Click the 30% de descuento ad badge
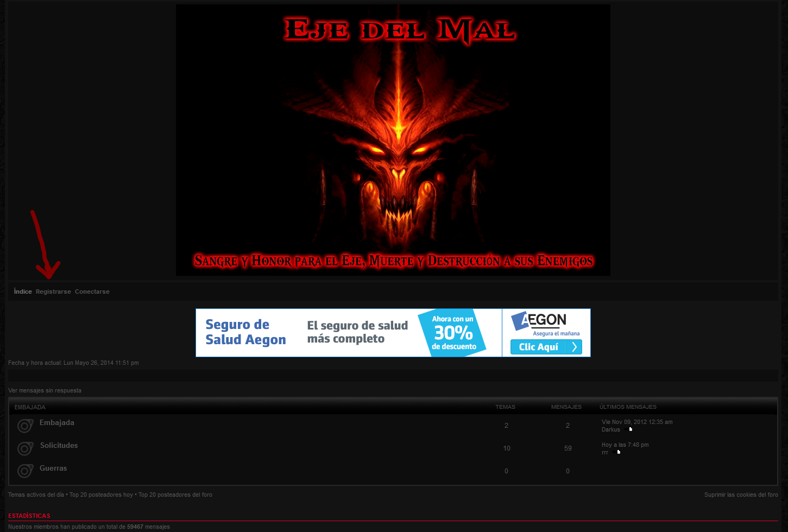Image resolution: width=788 pixels, height=532 pixels. 453,333
